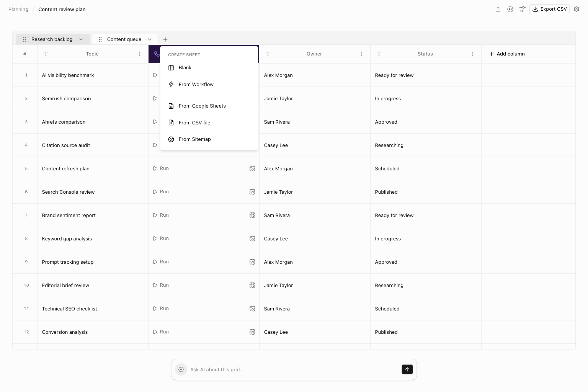Grab the drag handle on Content queue tab
This screenshot has height=392, width=588.
(100, 39)
